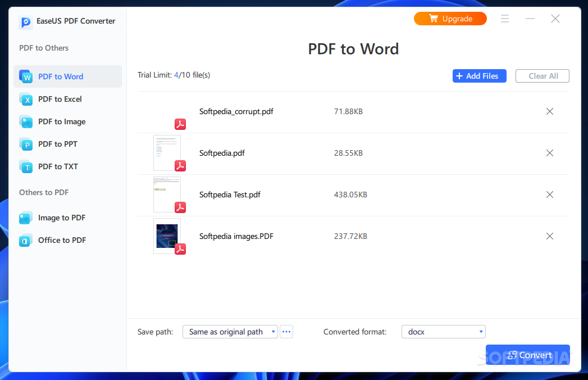Image resolution: width=588 pixels, height=380 pixels.
Task: Switch to the PDF to PPT mode
Action: pyautogui.click(x=67, y=144)
